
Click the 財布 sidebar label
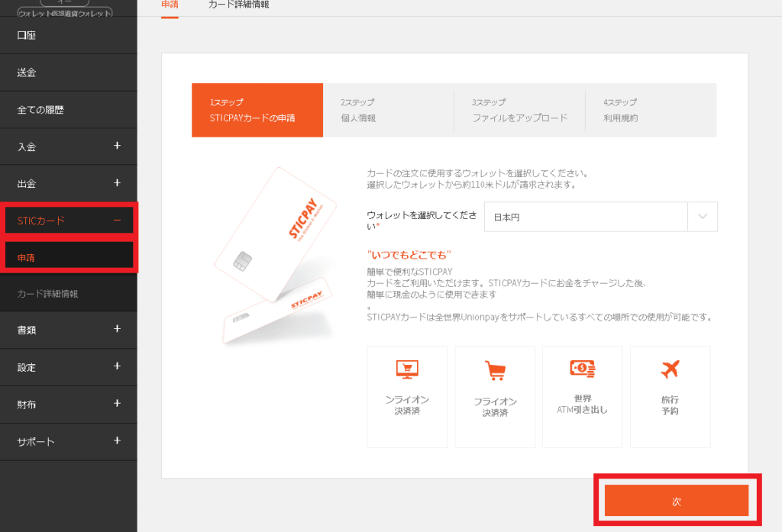click(x=27, y=405)
